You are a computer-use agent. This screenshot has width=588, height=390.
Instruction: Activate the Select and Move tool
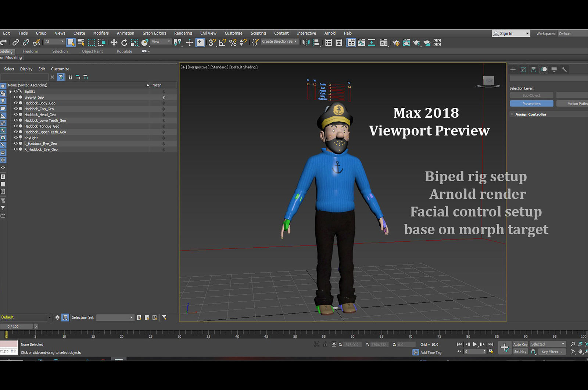pyautogui.click(x=114, y=43)
